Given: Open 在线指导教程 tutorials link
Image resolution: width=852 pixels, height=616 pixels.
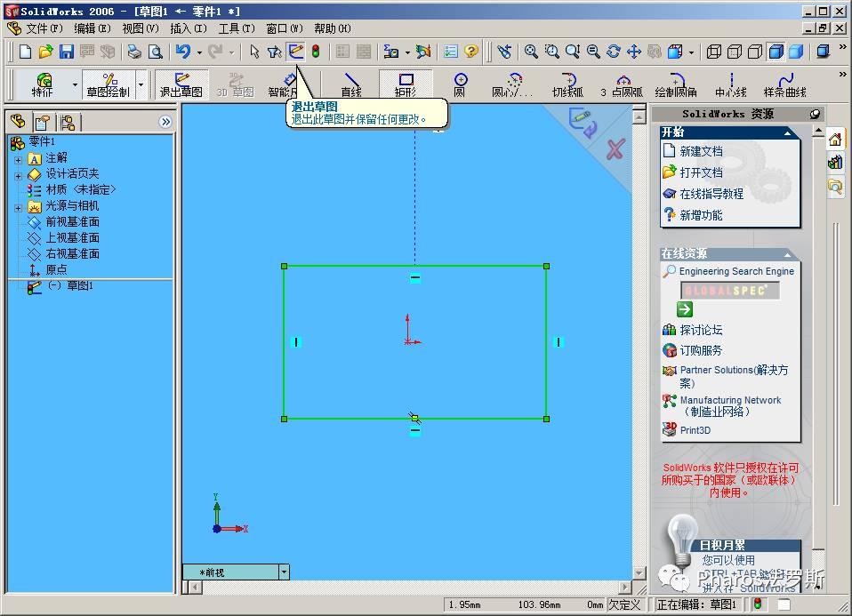Looking at the screenshot, I should 711,194.
